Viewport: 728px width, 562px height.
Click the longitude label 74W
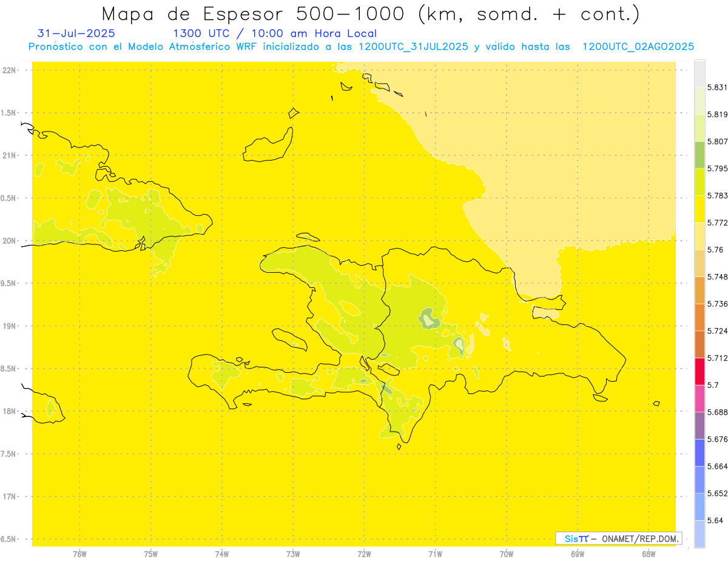click(x=222, y=554)
